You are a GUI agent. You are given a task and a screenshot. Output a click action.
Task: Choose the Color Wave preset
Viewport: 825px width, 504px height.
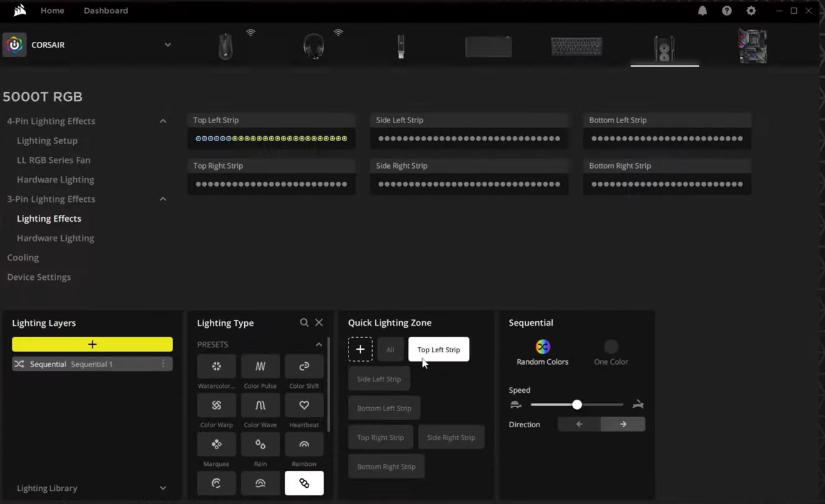260,405
